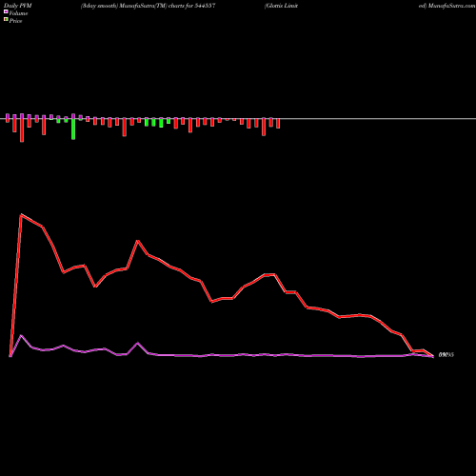Click the Volume legend label

pos(18,13)
